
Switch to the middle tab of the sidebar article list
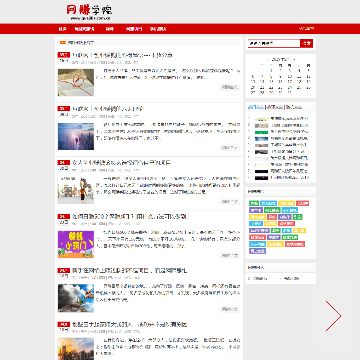275,107
